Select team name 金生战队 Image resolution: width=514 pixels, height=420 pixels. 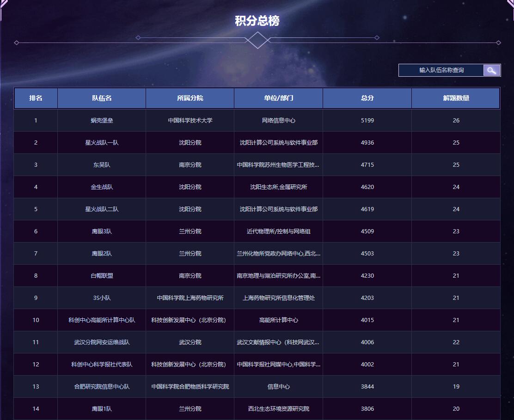pos(102,187)
